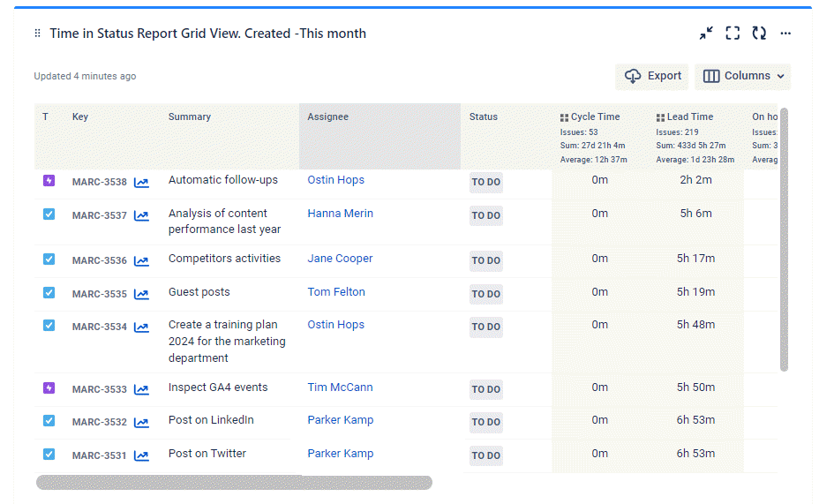
Task: Expand the Columns dropdown
Action: [x=742, y=77]
